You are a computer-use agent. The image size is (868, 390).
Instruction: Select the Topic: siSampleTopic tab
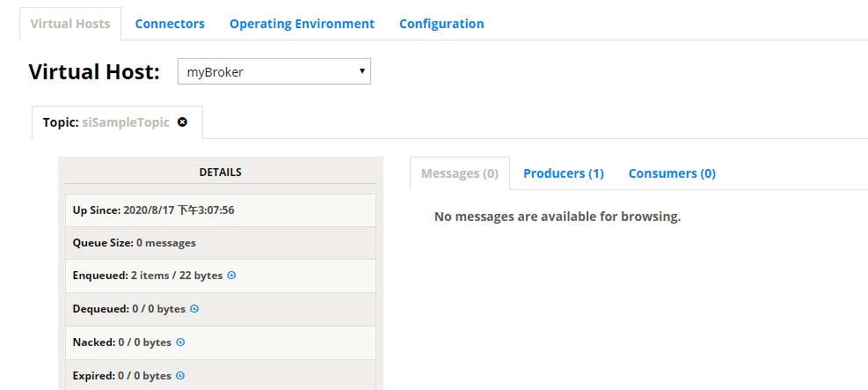106,122
